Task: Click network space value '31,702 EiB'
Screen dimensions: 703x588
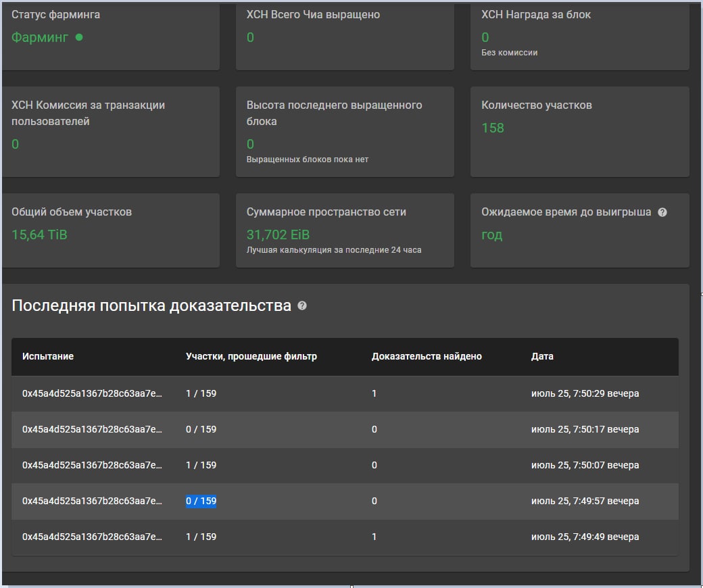Action: point(278,235)
